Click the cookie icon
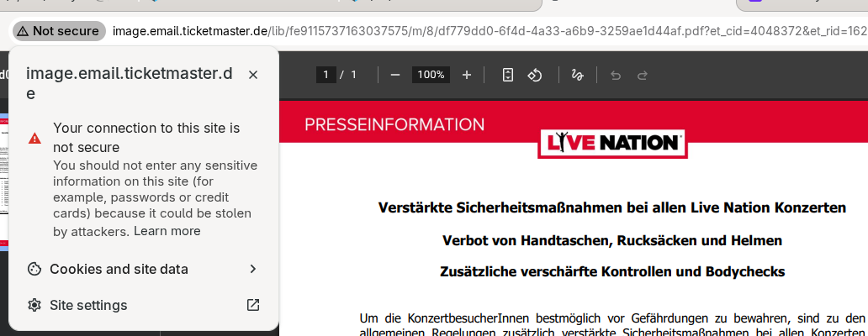Screen dimensions: 868x336 (x=34, y=269)
